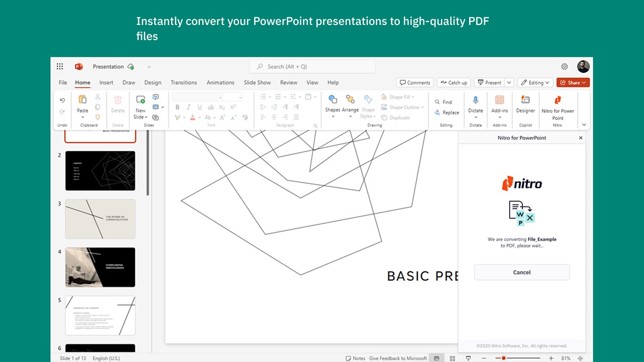Switch to the Design tab
644x362 pixels.
[153, 82]
